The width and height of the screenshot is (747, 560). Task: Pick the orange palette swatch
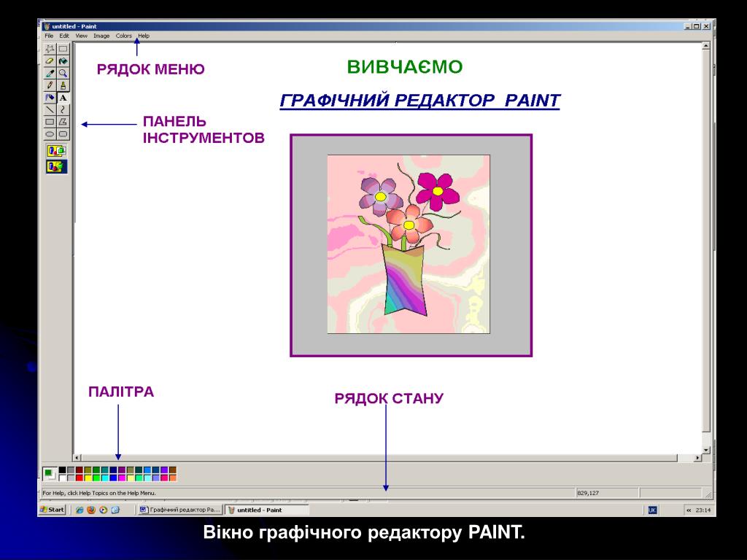click(173, 478)
